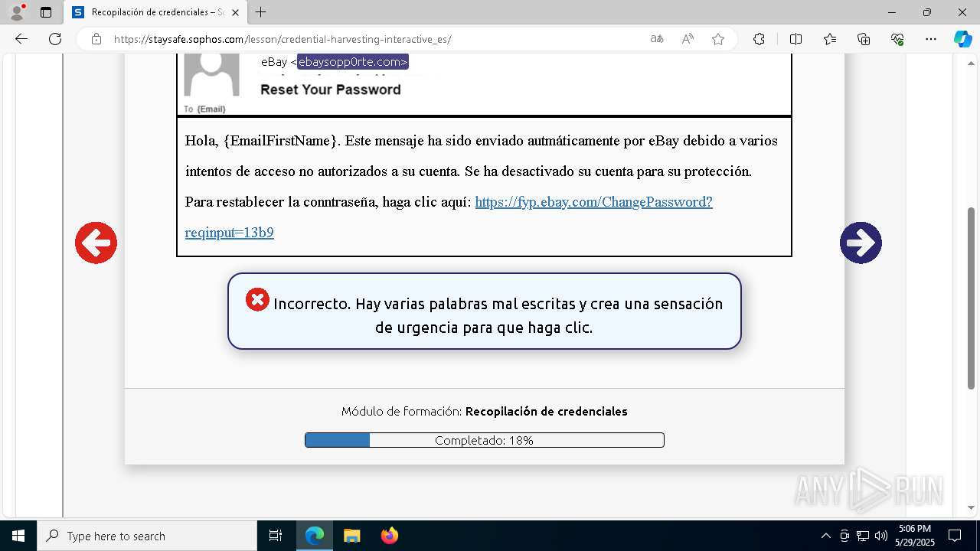980x551 pixels.
Task: Open network status tray icon
Action: pos(863,536)
